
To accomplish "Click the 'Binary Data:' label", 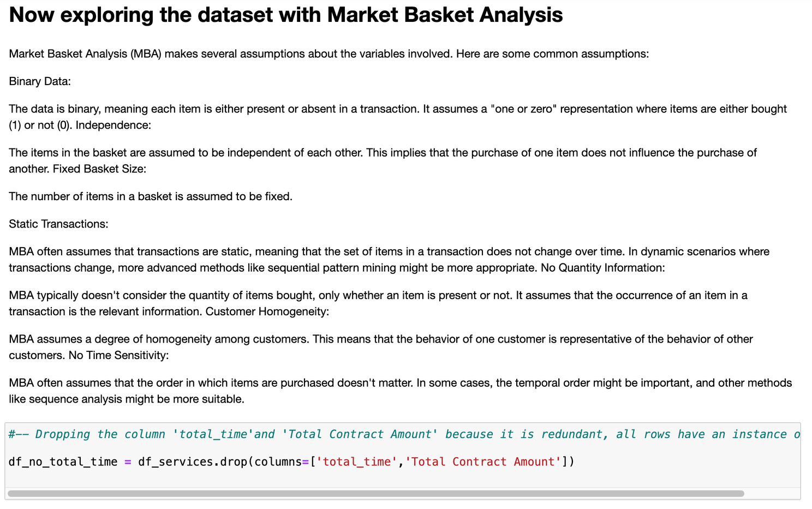I will click(x=40, y=81).
